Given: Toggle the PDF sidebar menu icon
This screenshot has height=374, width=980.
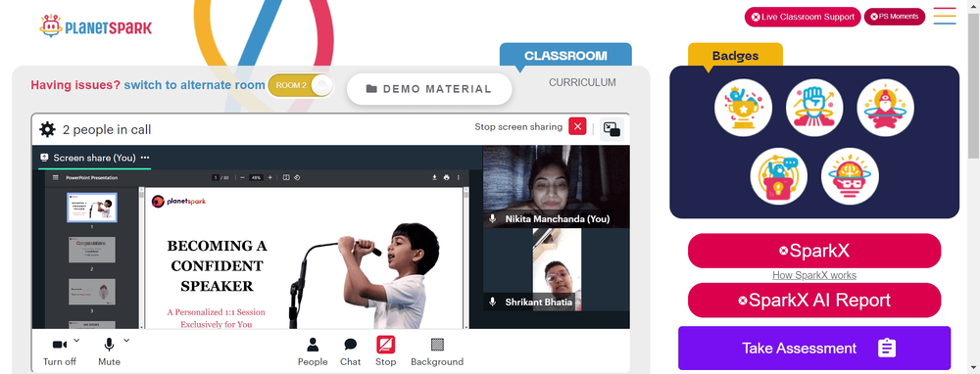Looking at the screenshot, I should pyautogui.click(x=55, y=178).
